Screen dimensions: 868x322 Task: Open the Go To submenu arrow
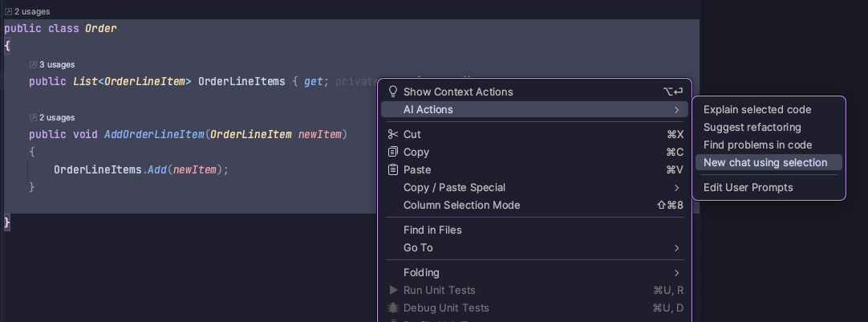[x=676, y=247]
